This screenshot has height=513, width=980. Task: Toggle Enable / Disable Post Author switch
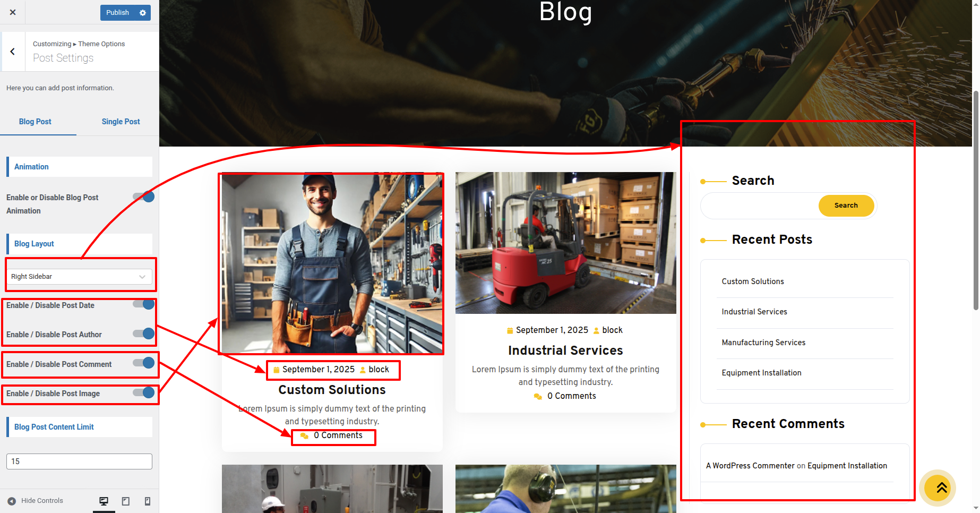pos(144,334)
